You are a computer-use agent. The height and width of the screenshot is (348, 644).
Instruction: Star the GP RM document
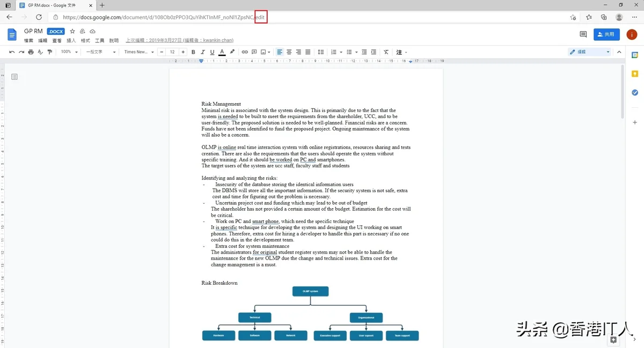point(72,32)
